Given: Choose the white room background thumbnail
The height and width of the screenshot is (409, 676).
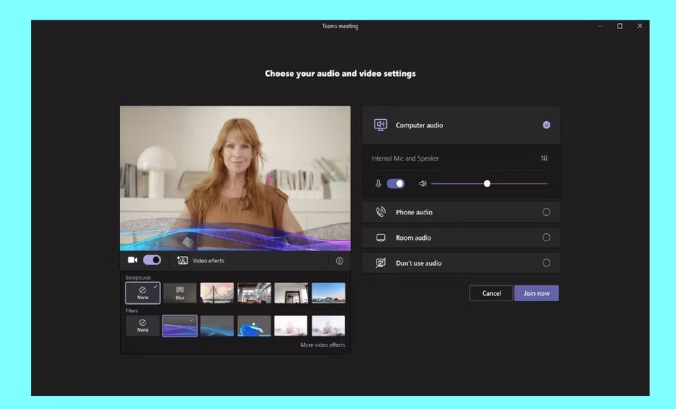Looking at the screenshot, I should pos(291,293).
